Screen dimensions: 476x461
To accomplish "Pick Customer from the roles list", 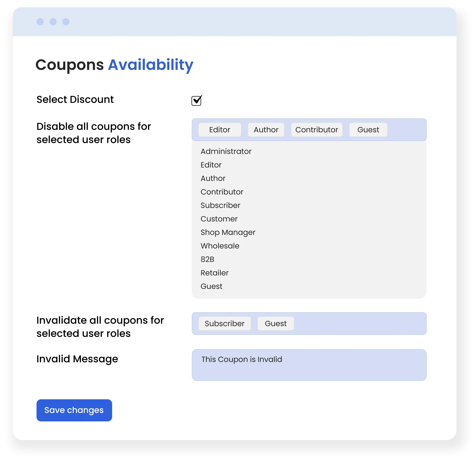I will coord(219,219).
